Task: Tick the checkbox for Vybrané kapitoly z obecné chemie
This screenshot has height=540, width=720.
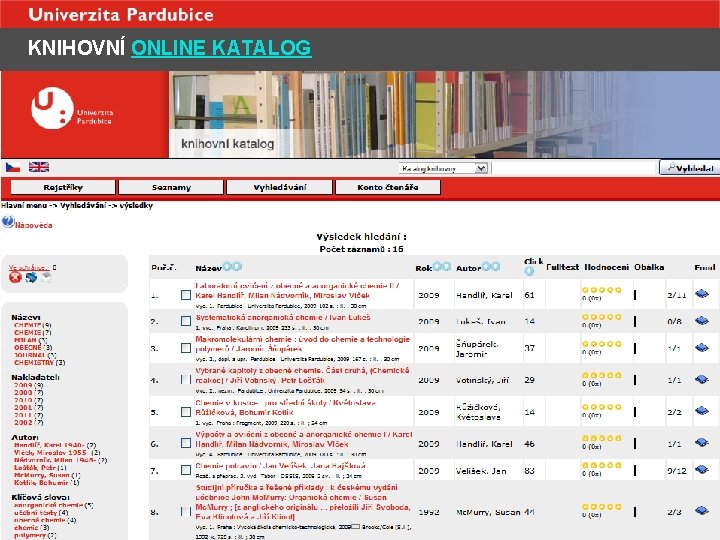Action: [x=186, y=380]
